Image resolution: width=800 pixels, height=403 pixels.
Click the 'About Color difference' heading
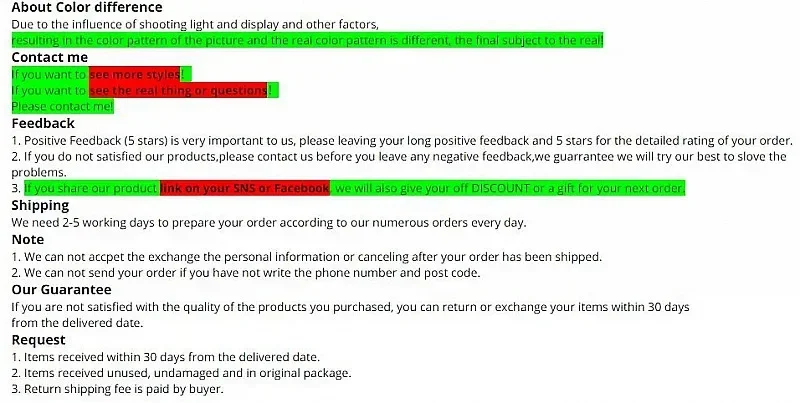87,8
